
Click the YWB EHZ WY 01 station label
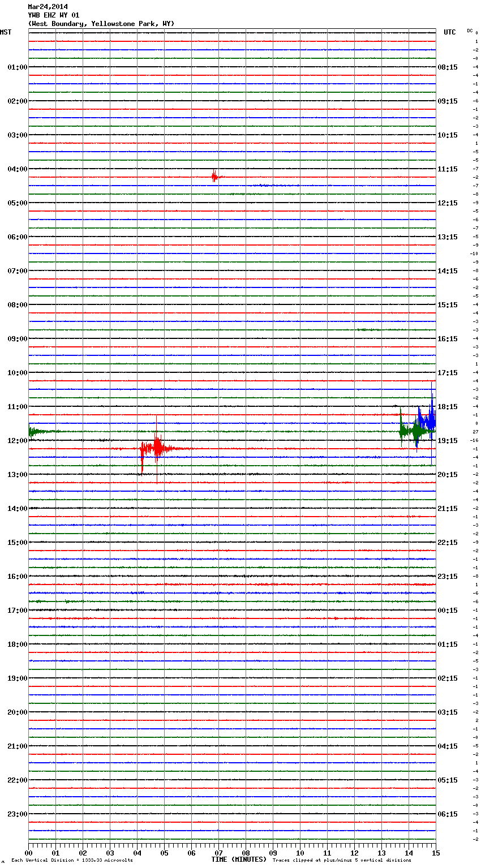pos(53,15)
